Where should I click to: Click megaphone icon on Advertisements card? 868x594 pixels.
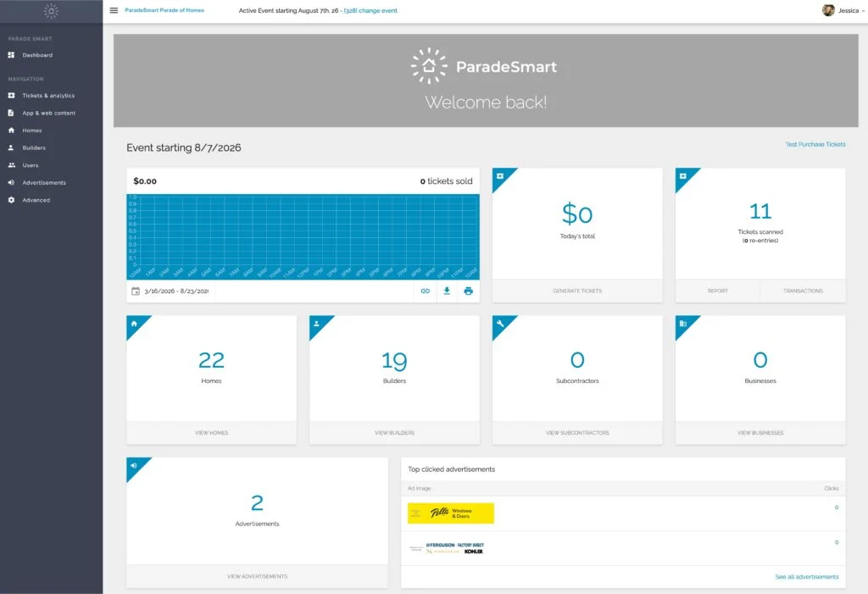pos(134,465)
